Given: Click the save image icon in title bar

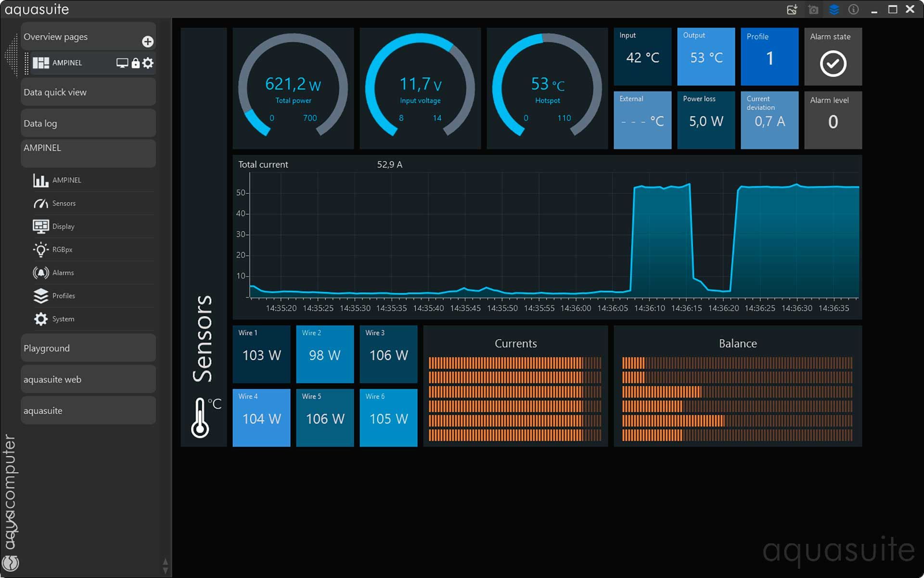Looking at the screenshot, I should click(x=792, y=10).
